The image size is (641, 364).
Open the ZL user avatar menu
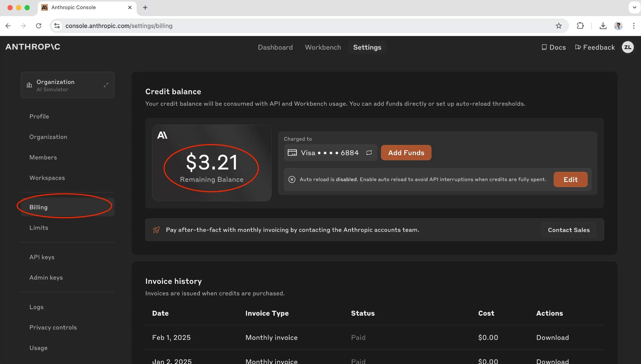coord(628,47)
